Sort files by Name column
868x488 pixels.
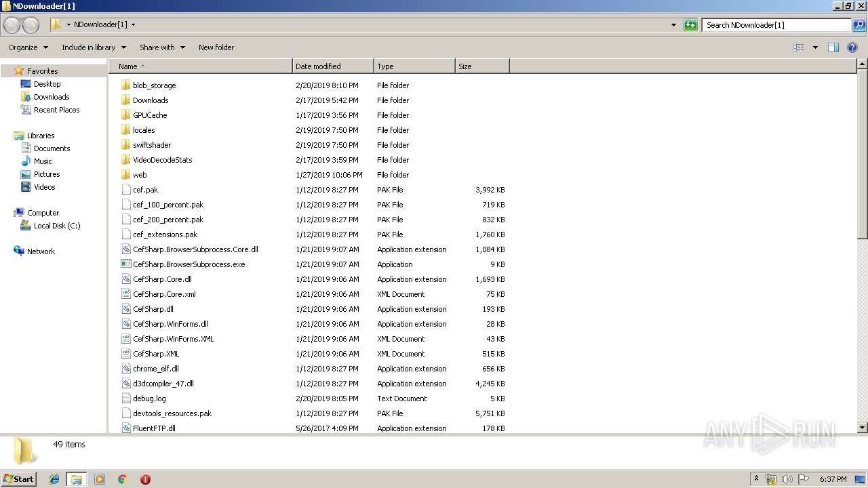[201, 66]
